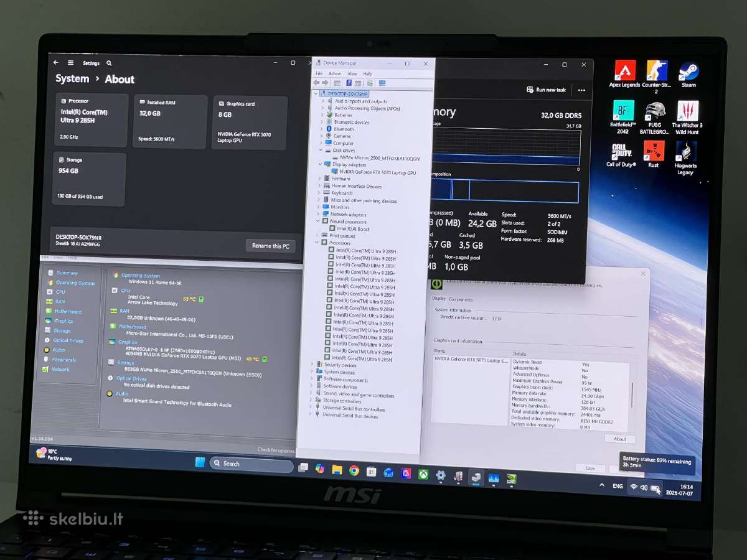Screen dimensions: 747x560
Task: Open the Windows Start button
Action: [x=200, y=462]
